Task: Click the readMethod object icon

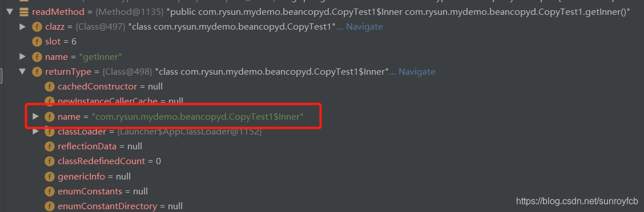Action: (24, 12)
